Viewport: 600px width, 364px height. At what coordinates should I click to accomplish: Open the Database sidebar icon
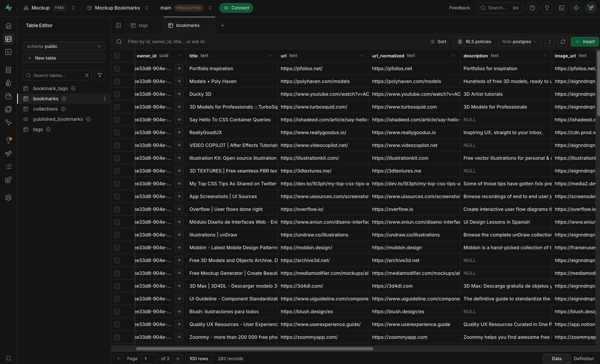9,70
